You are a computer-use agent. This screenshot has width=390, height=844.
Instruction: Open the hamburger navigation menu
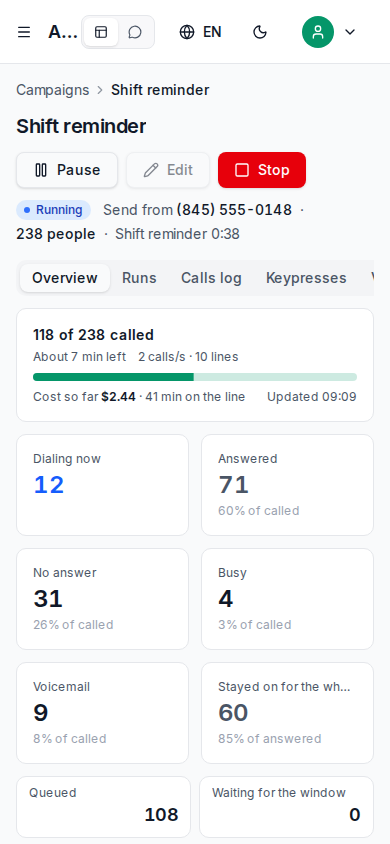[x=24, y=32]
